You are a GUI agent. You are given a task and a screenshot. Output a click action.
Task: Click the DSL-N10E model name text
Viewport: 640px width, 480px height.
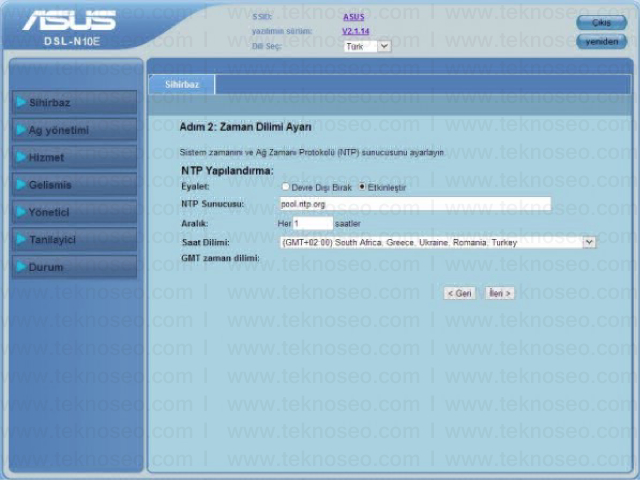[x=72, y=41]
